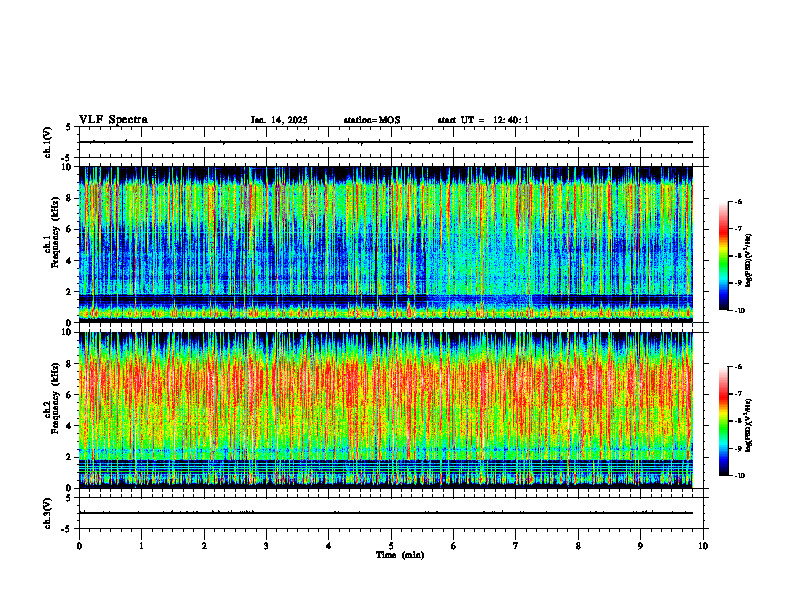The width and height of the screenshot is (792, 612).
Task: Click the "4" kHz tick of ch.1 spectrogram
Action: [70, 261]
